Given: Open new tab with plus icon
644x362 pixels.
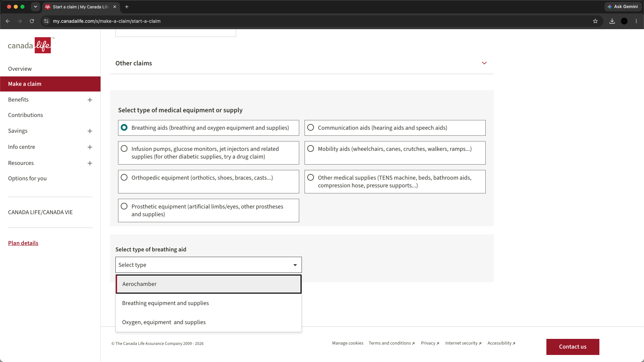Looking at the screenshot, I should (x=127, y=7).
